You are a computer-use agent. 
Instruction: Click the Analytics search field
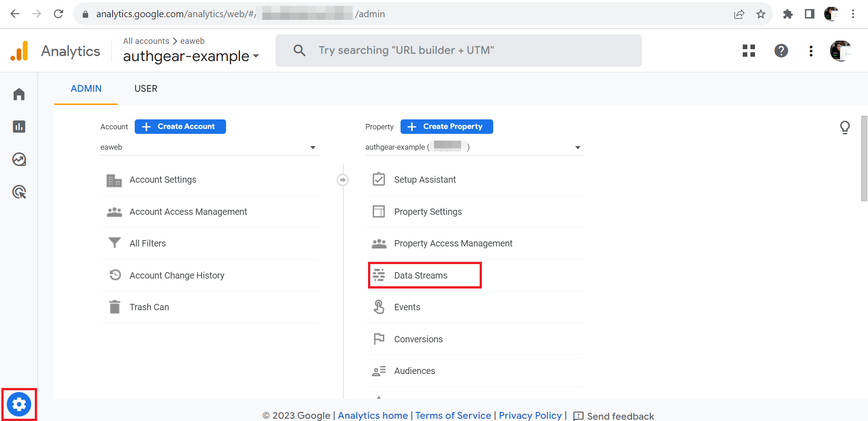[458, 51]
